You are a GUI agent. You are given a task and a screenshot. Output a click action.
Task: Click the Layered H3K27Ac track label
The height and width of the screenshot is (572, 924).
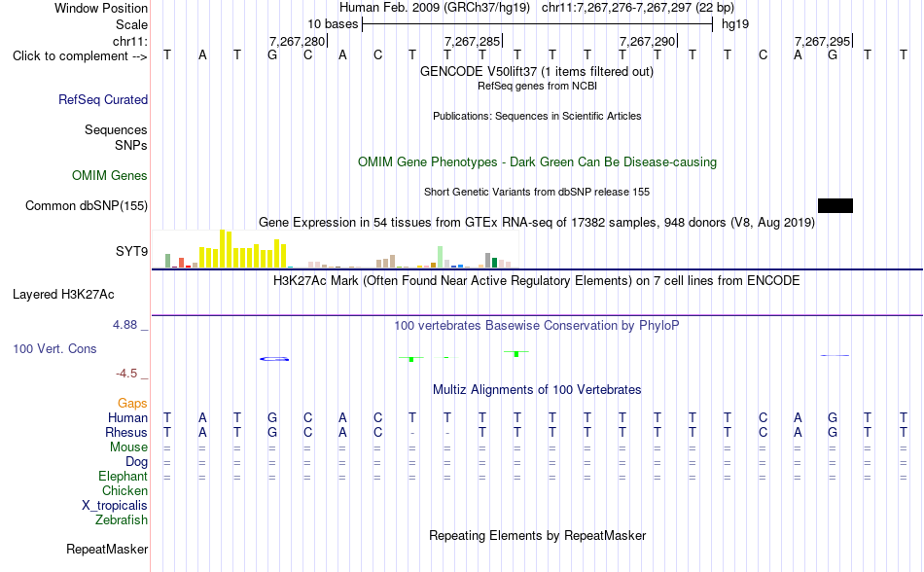[63, 294]
